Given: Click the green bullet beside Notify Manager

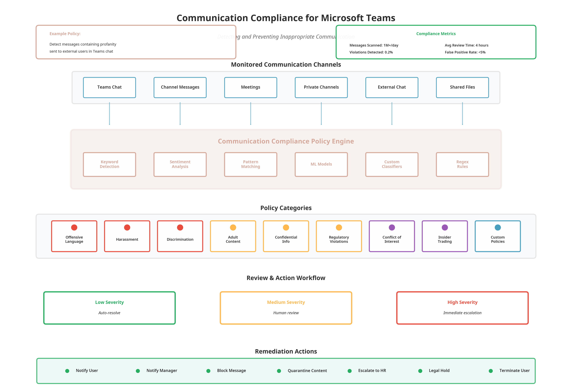Looking at the screenshot, I should point(138,371).
